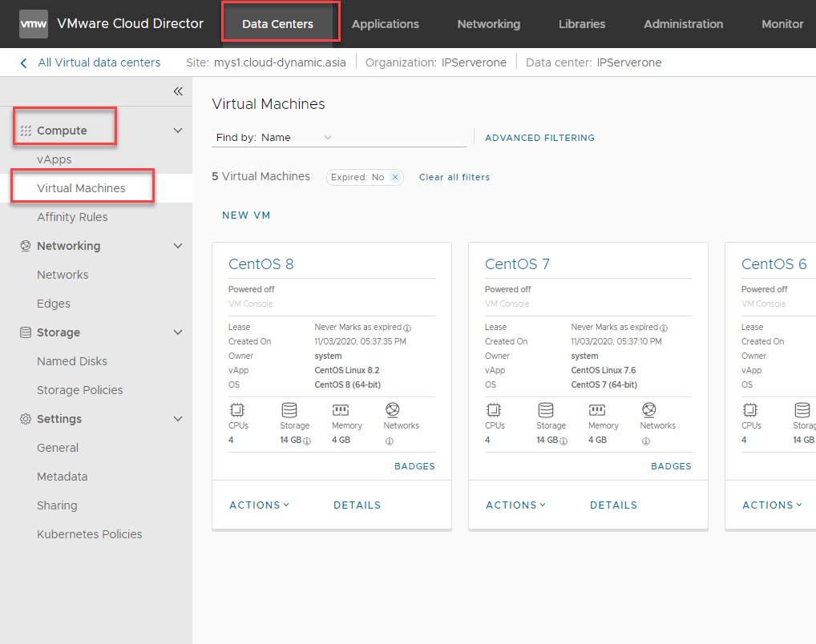Screen dimensions: 816x644
Task: Click CentOS 7 Storage cylinder icon
Action: (x=545, y=410)
